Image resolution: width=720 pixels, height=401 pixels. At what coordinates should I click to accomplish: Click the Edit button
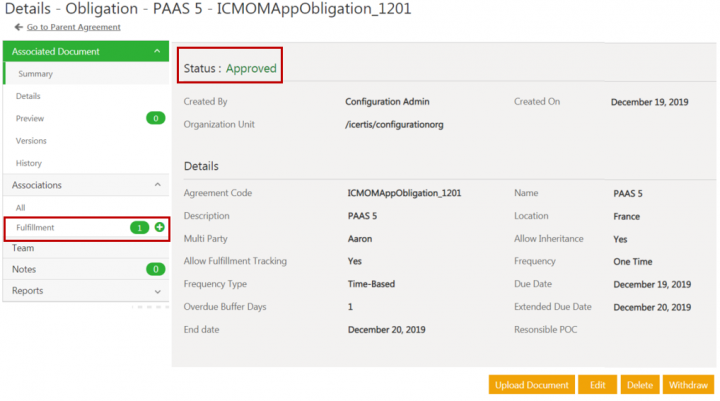click(597, 385)
